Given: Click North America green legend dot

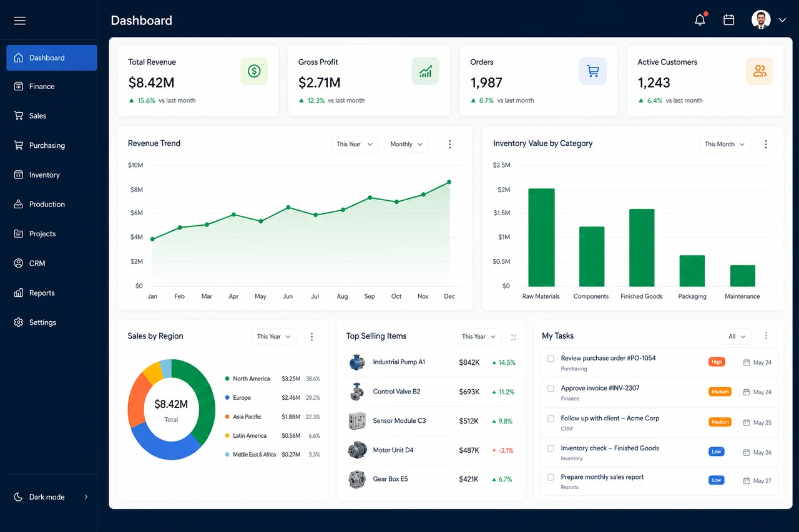Looking at the screenshot, I should point(227,379).
